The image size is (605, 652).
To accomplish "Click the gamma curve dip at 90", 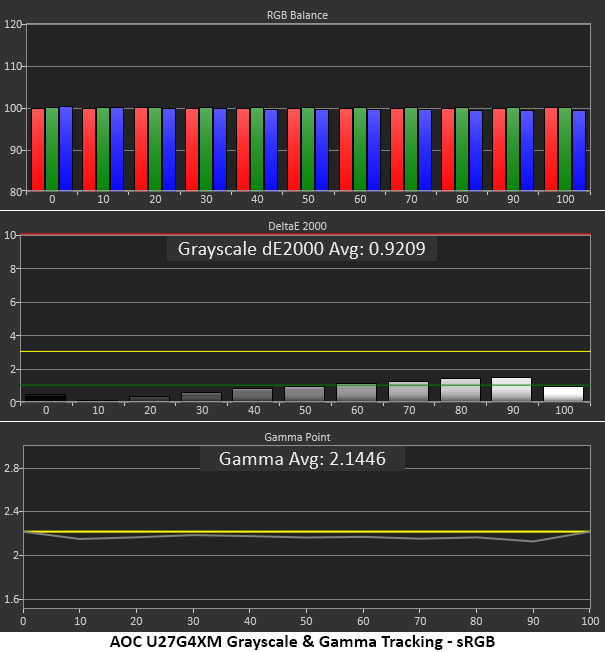I will pyautogui.click(x=533, y=541).
